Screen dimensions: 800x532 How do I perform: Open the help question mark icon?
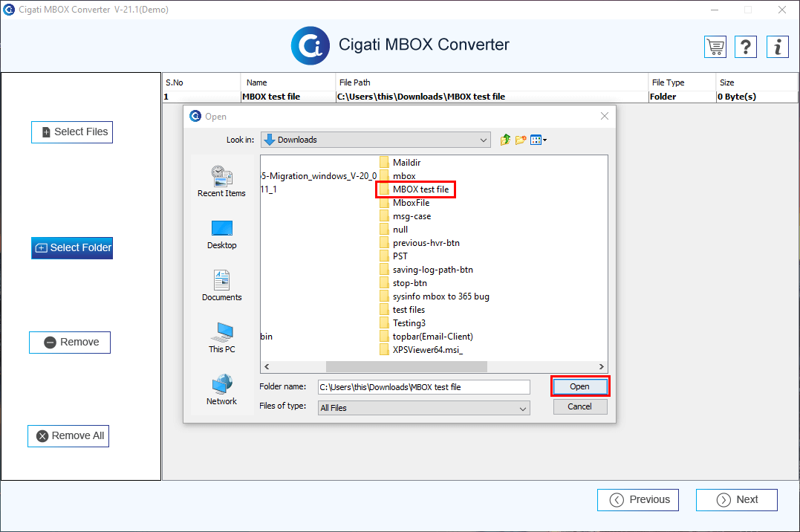click(746, 47)
